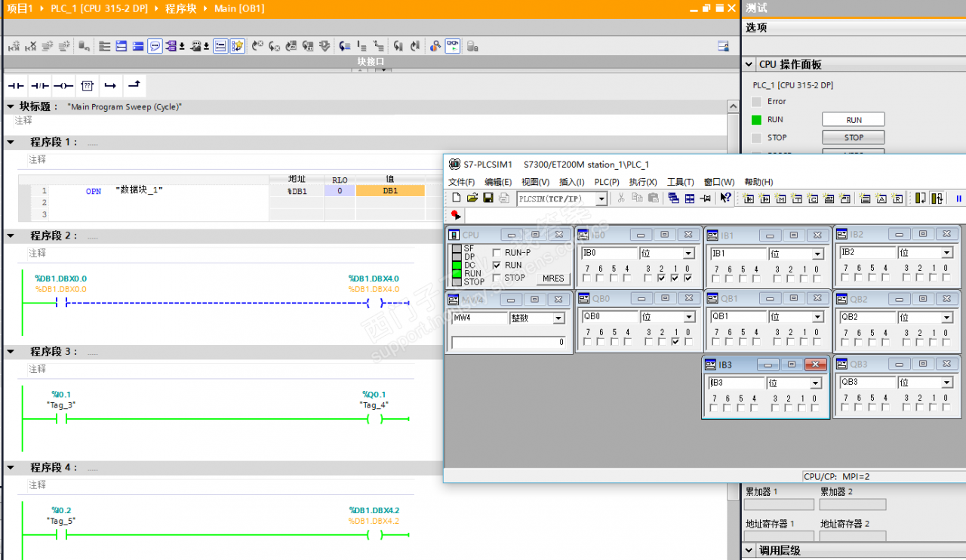The width and height of the screenshot is (966, 560).
Task: Open the 执行(X) menu
Action: (x=643, y=182)
